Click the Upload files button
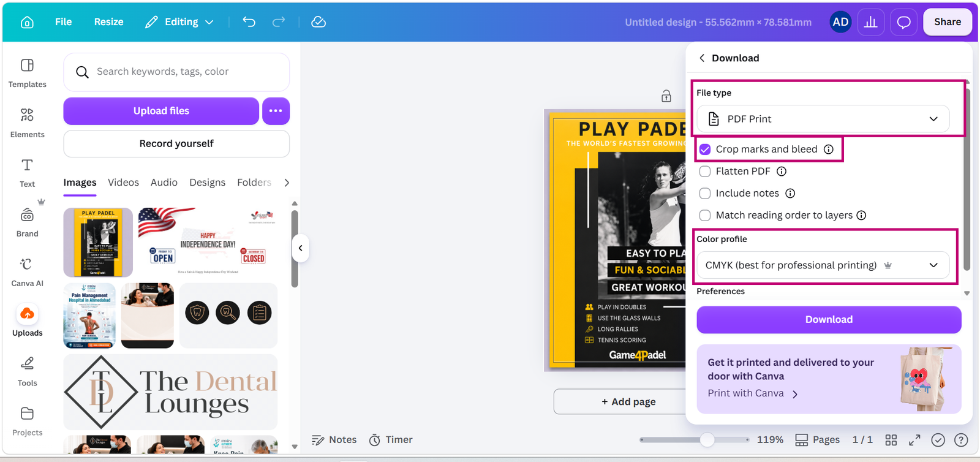The image size is (980, 462). (x=161, y=111)
